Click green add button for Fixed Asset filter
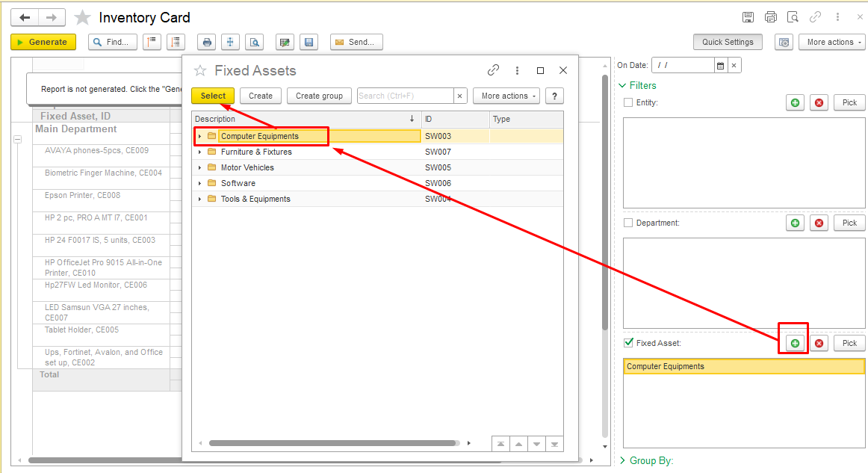The width and height of the screenshot is (868, 473). tap(795, 343)
